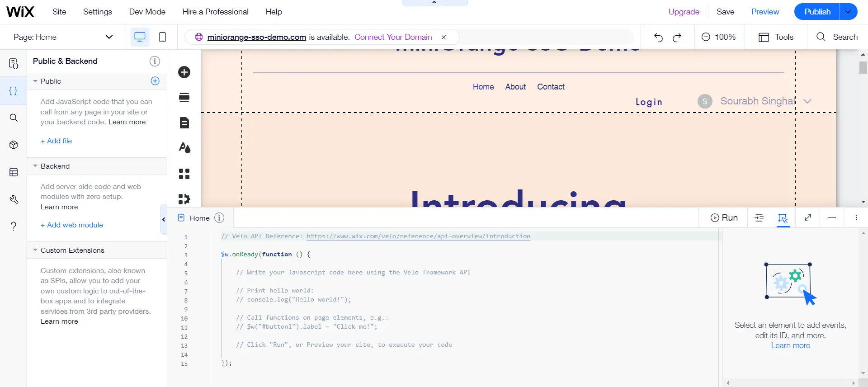The image size is (868, 387).
Task: Minimize the code panel
Action: coord(832,218)
